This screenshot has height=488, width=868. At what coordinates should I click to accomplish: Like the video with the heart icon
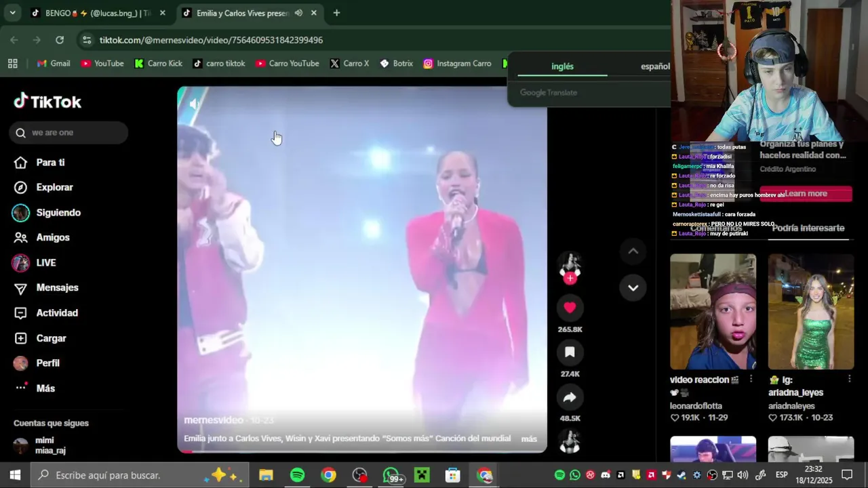pos(570,308)
